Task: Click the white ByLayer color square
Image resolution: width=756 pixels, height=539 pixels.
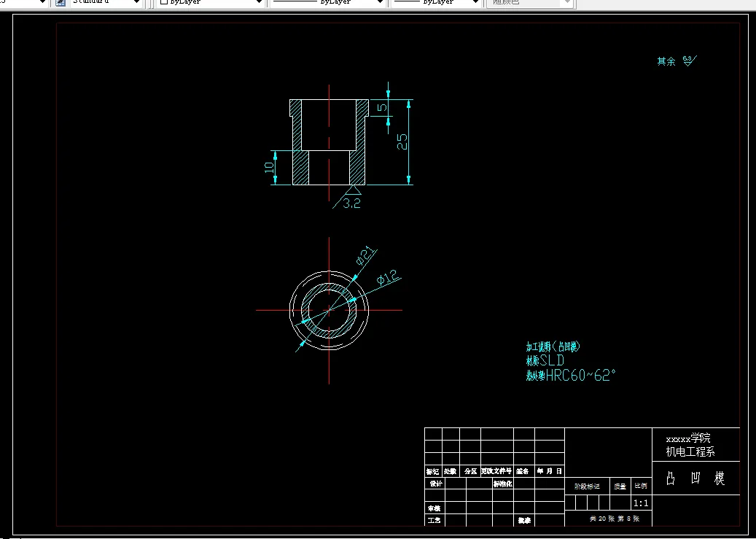Action: [164, 2]
